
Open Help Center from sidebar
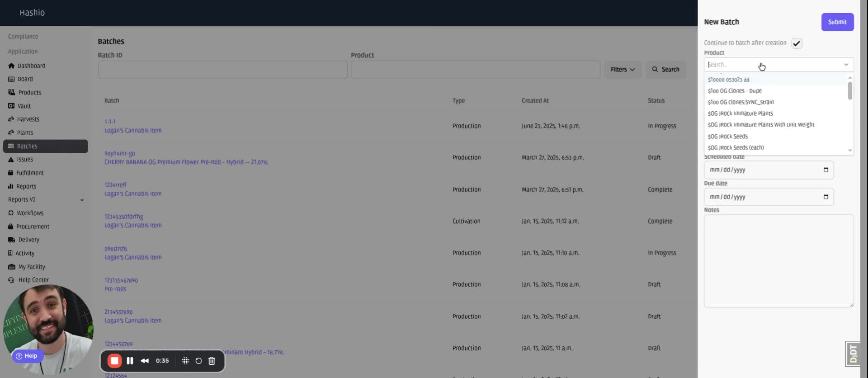pyautogui.click(x=28, y=280)
